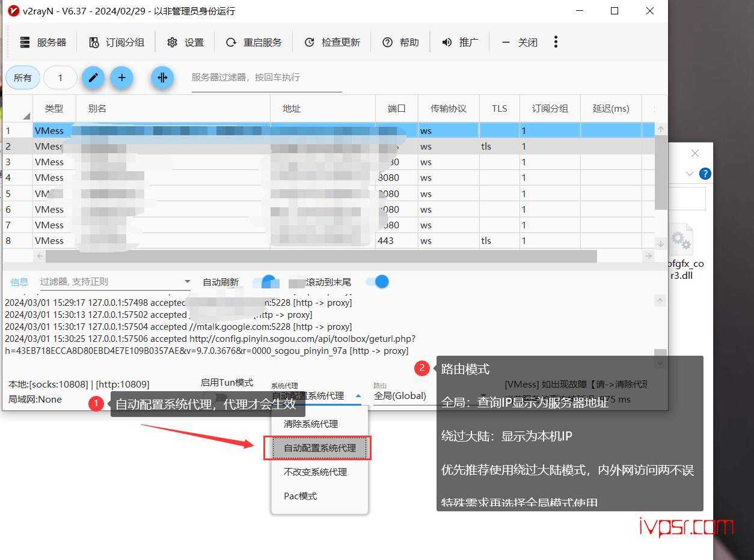Sort by 延迟(ms) column header
The width and height of the screenshot is (754, 560).
pyautogui.click(x=611, y=109)
